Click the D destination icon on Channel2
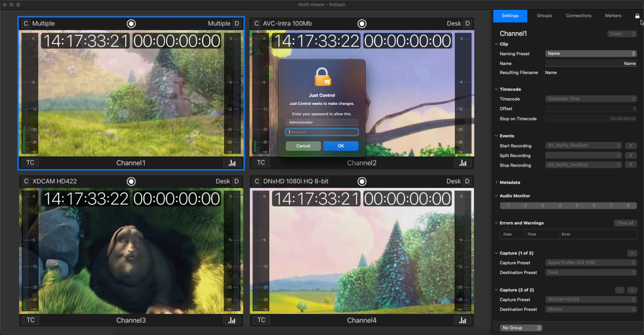644x335 pixels. 468,23
